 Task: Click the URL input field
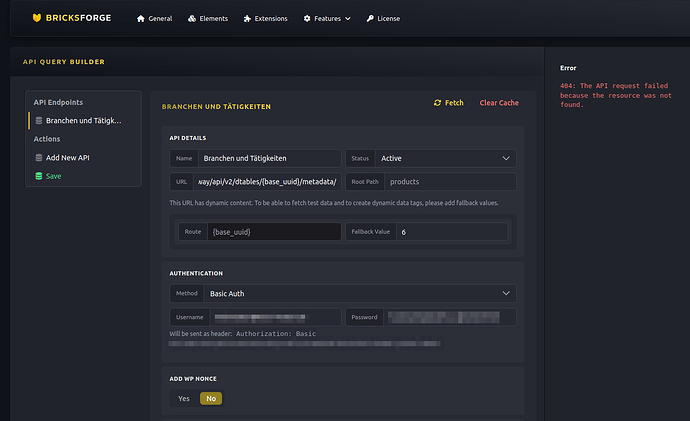pos(267,182)
